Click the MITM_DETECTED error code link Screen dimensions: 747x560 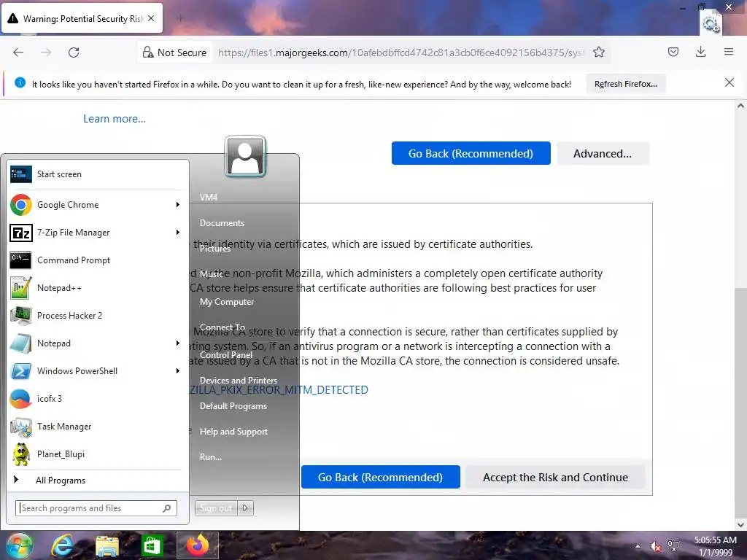(x=279, y=390)
